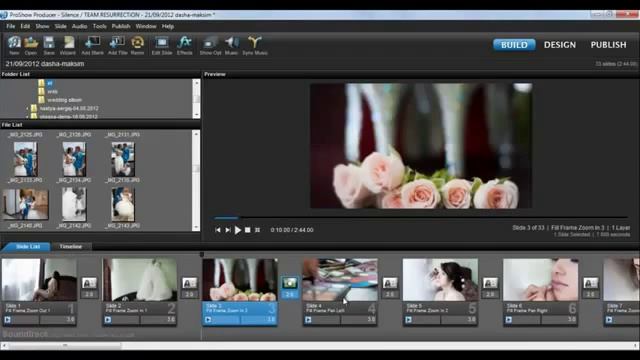Open Show Options from the toolbar

211,45
